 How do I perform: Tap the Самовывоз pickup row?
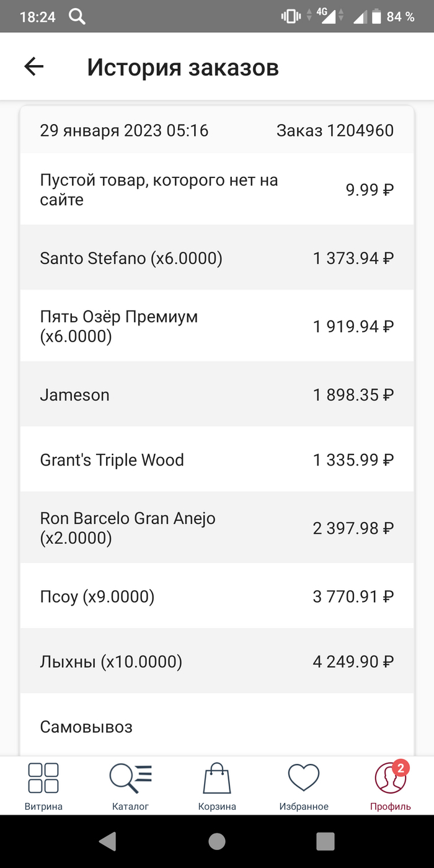(216, 727)
